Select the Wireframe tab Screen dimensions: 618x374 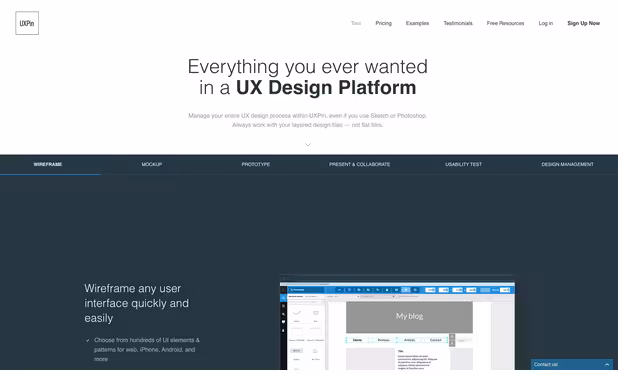pyautogui.click(x=48, y=164)
